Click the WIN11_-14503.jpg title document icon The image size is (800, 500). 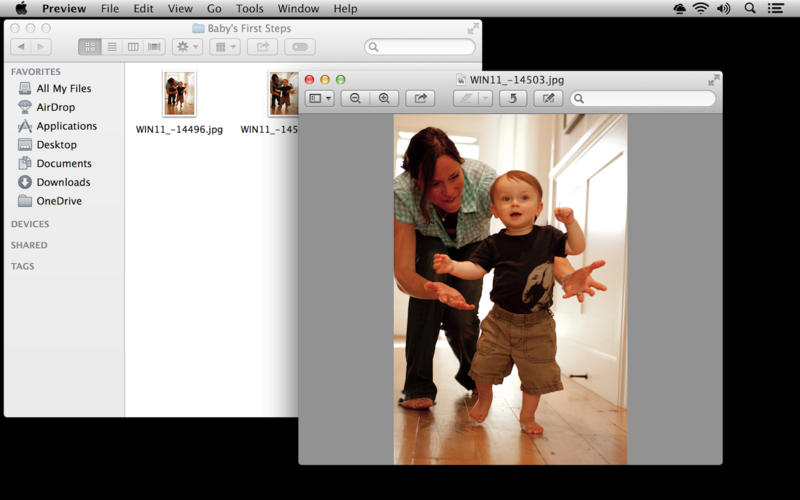point(461,80)
